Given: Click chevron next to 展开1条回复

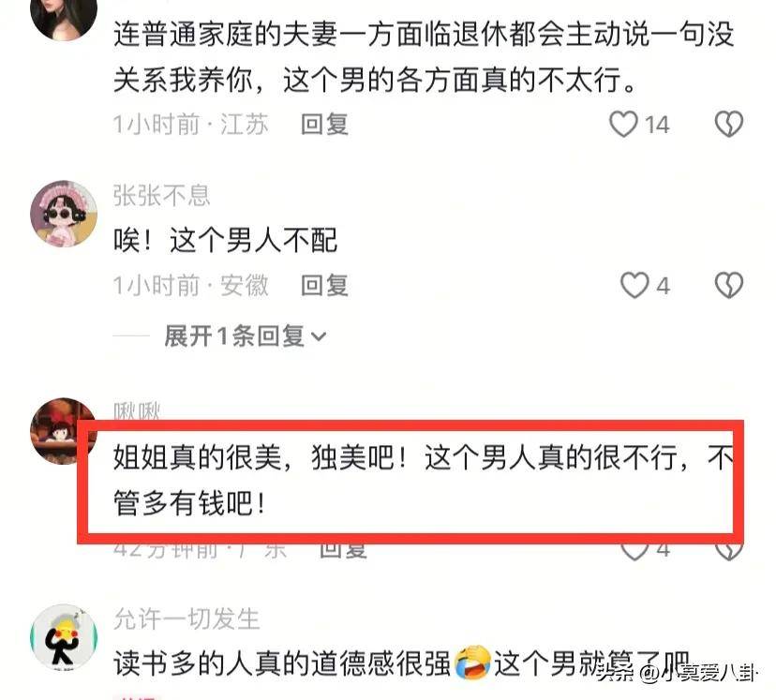Looking at the screenshot, I should [x=319, y=337].
